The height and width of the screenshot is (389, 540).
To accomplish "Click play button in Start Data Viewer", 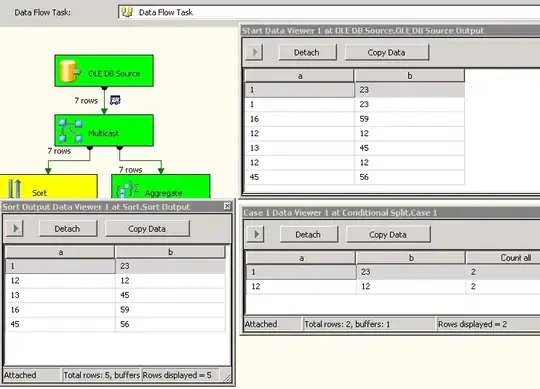I will tap(254, 52).
